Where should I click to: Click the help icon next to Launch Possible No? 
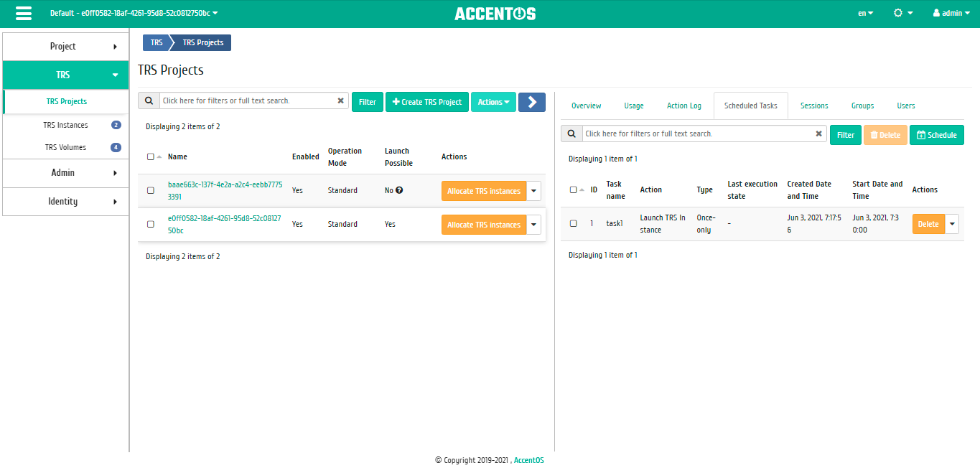tap(399, 191)
